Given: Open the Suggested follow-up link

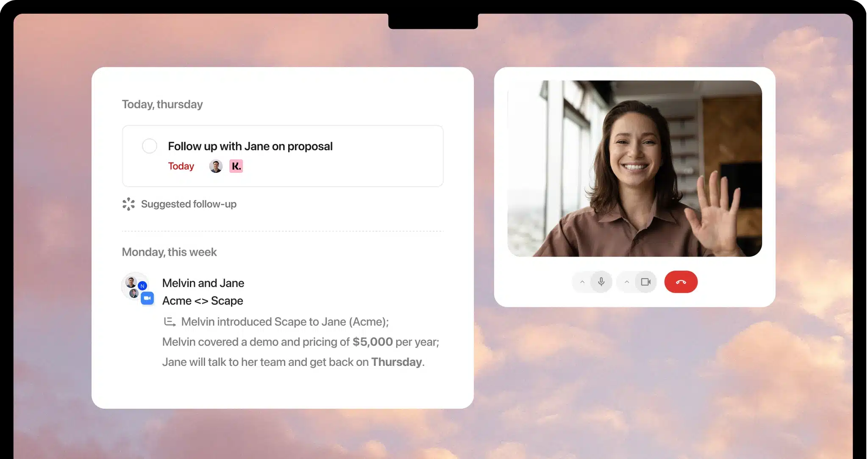Looking at the screenshot, I should pyautogui.click(x=189, y=204).
